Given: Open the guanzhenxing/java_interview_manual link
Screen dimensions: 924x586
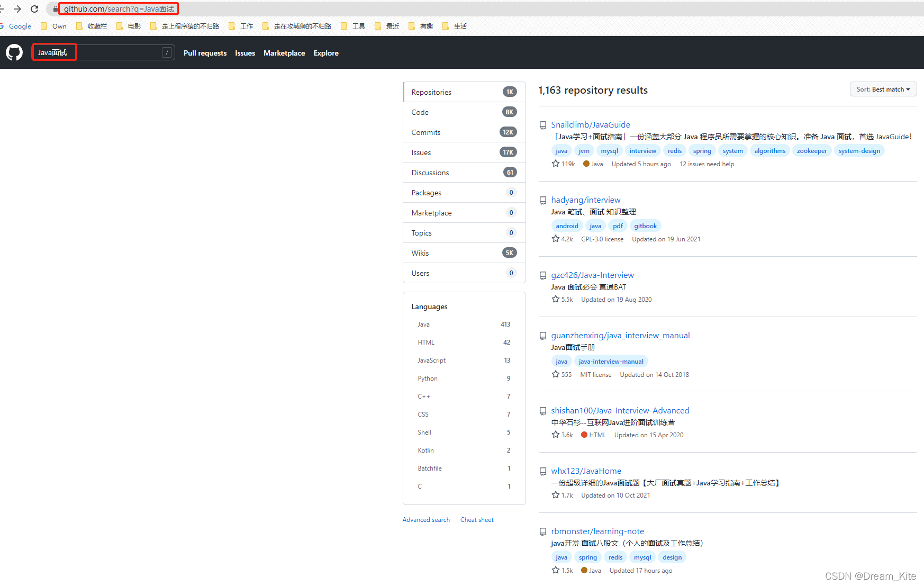Looking at the screenshot, I should click(x=620, y=336).
